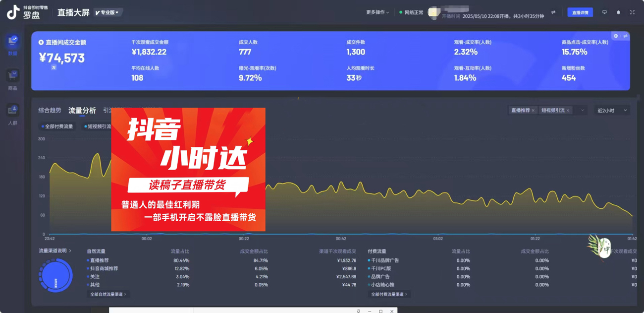Remove the 直播推荐 filter tag

tap(533, 111)
